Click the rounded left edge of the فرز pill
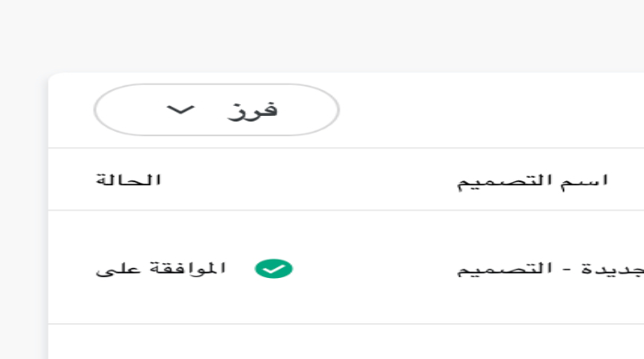644x359 pixels. coord(103,110)
